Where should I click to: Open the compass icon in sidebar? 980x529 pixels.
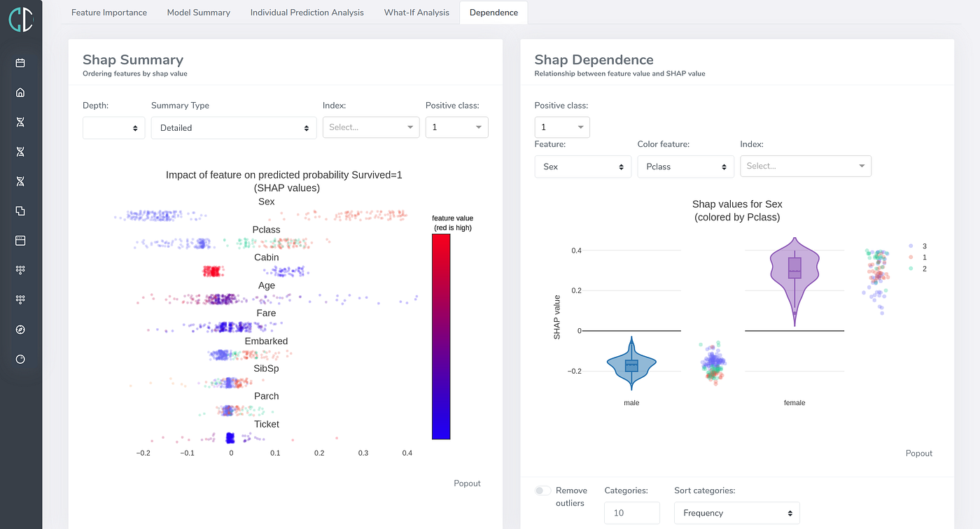click(x=20, y=330)
